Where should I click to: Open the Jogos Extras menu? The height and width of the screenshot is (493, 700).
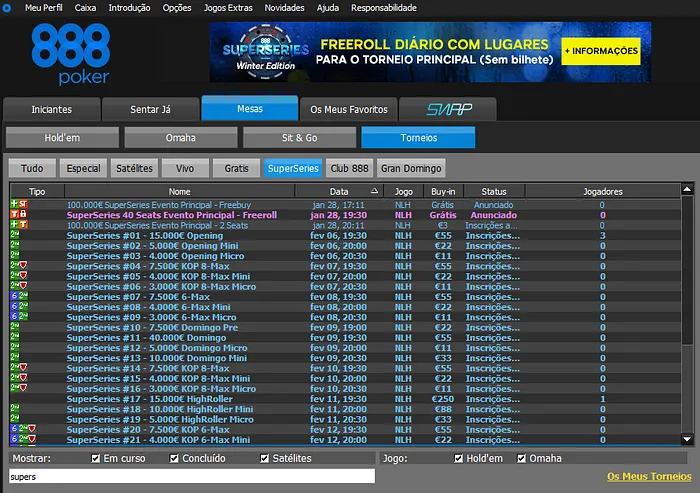tap(228, 8)
